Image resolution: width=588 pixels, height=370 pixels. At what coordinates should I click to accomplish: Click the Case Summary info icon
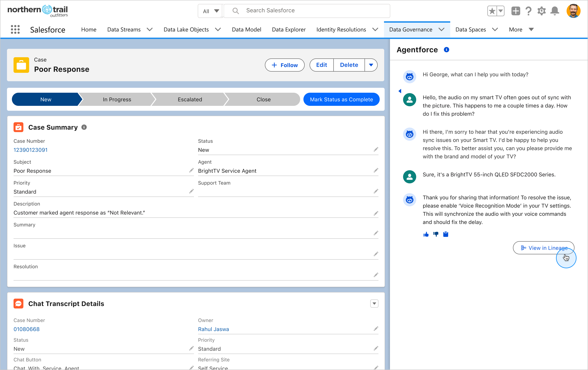84,127
